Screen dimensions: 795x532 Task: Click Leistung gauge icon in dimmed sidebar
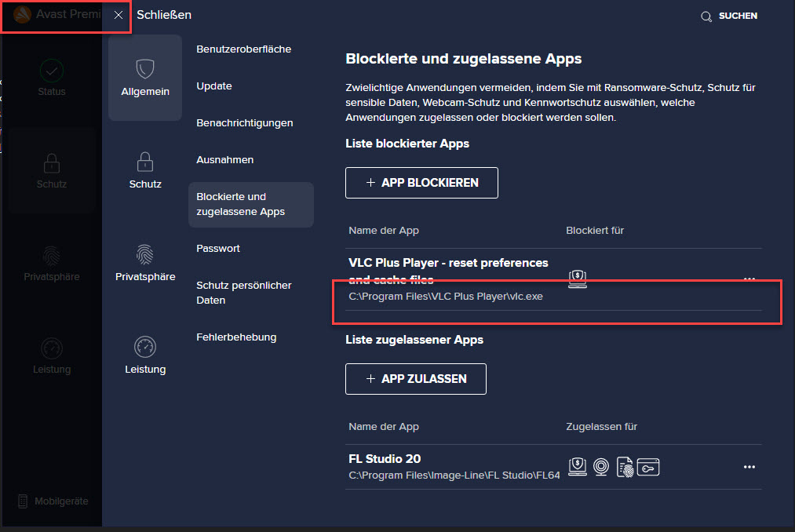click(52, 348)
